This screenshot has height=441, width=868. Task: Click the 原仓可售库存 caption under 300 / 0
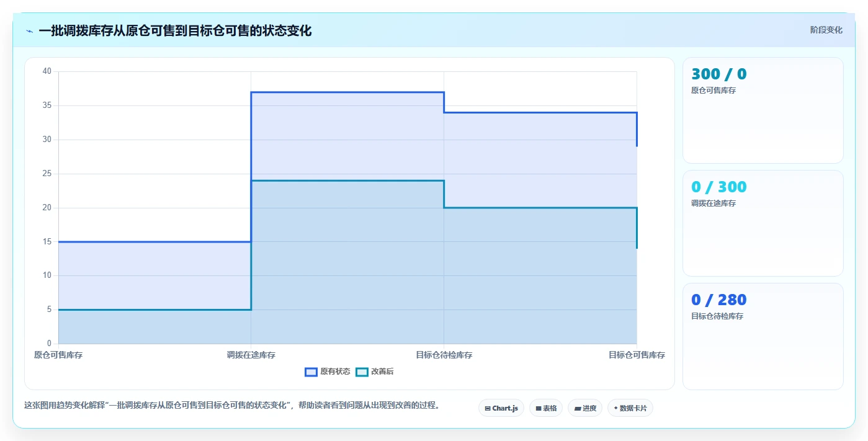tap(714, 91)
